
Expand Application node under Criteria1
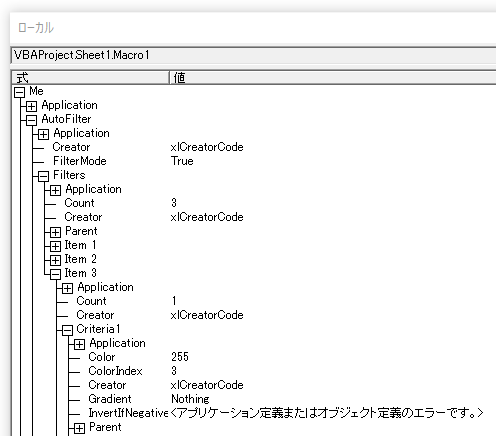80,344
